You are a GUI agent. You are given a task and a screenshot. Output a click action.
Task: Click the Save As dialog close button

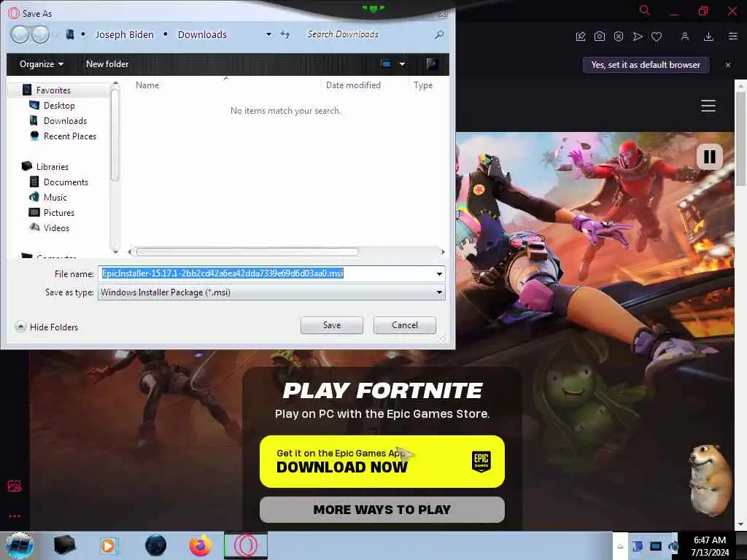coord(443,14)
